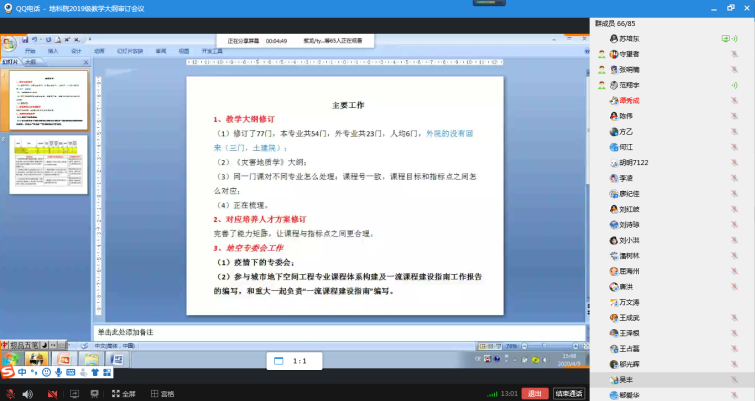755x401 pixels.
Task: Click the screen share icon
Action: (x=77, y=393)
